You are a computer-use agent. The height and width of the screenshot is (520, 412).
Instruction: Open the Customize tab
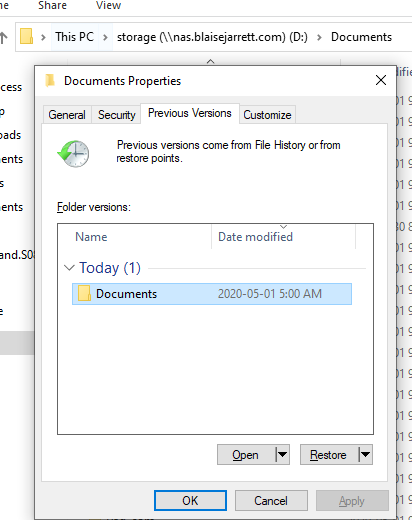click(x=267, y=115)
